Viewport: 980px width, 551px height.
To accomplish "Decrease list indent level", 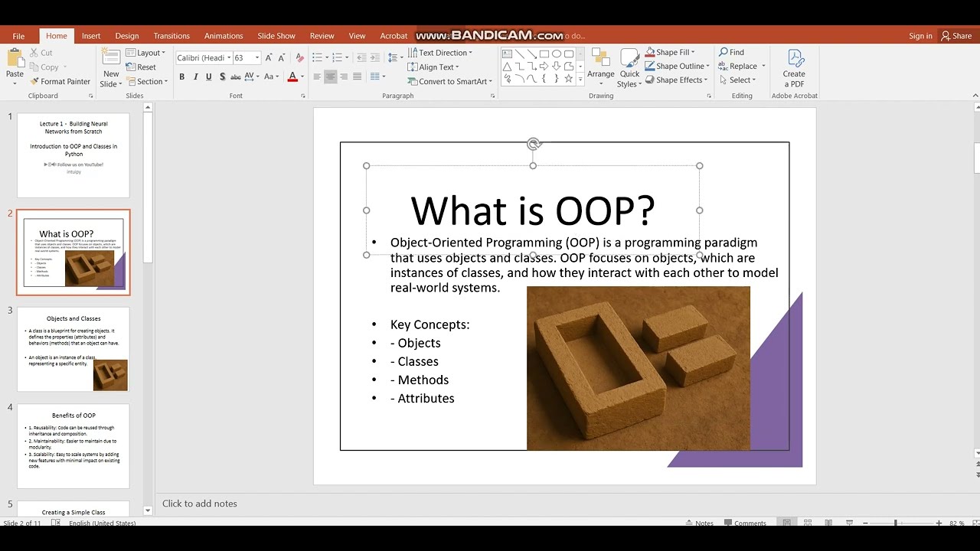I will point(361,58).
